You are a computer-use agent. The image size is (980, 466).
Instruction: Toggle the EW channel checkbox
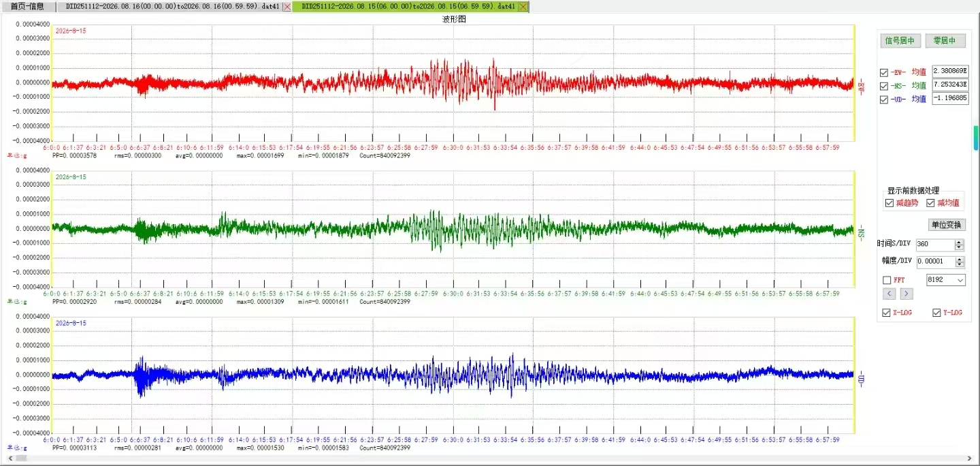(884, 72)
